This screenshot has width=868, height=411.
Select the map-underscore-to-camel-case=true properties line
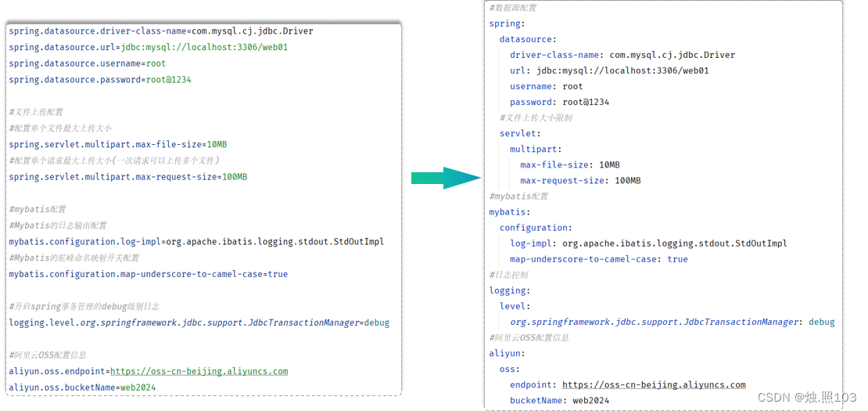149,274
